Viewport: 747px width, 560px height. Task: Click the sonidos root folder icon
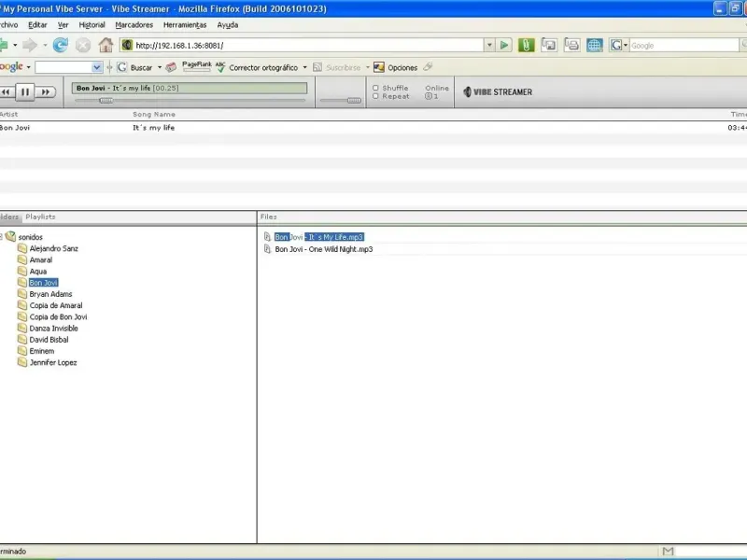coord(10,236)
